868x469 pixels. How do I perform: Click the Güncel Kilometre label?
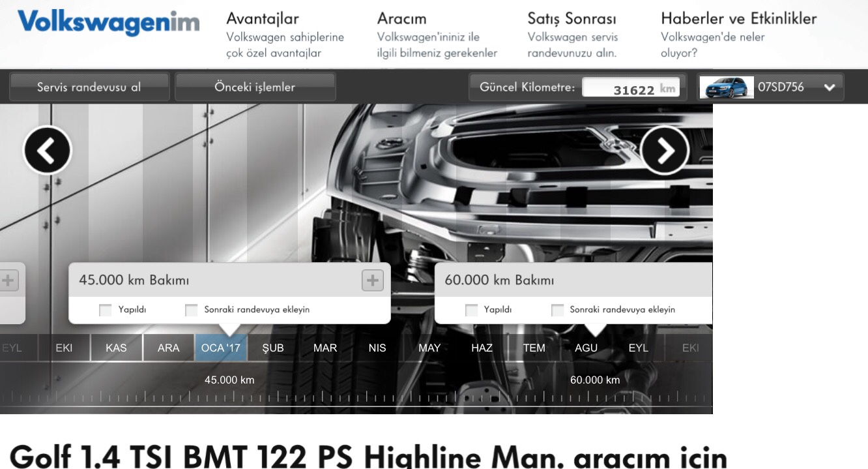pos(527,87)
